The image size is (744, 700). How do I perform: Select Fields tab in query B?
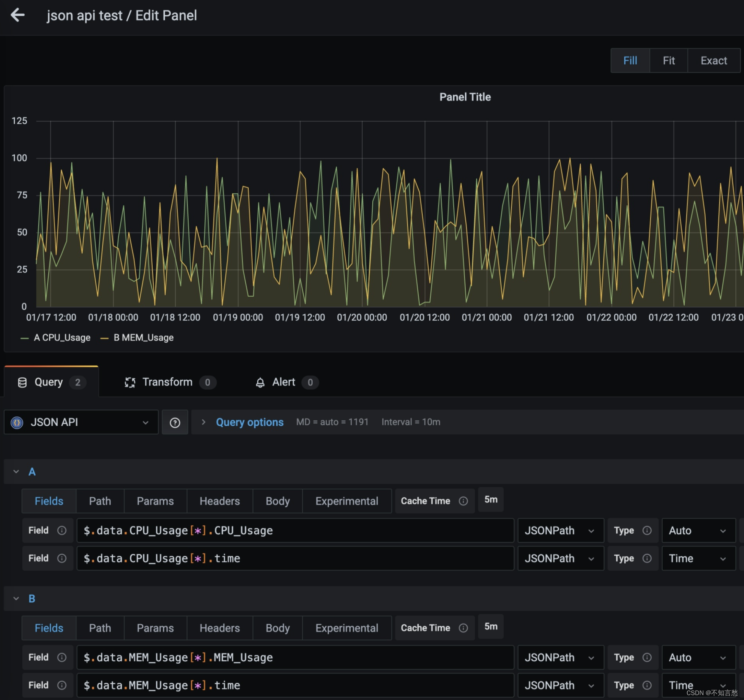(49, 628)
